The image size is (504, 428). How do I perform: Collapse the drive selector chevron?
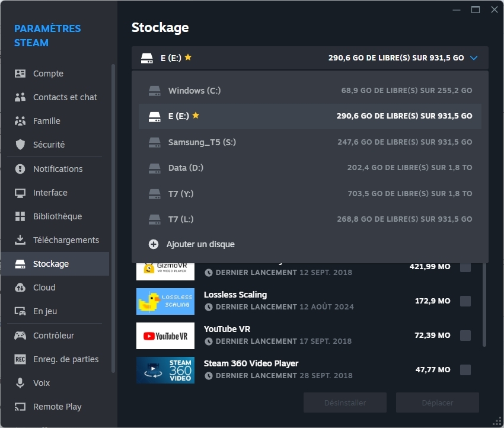click(x=473, y=58)
